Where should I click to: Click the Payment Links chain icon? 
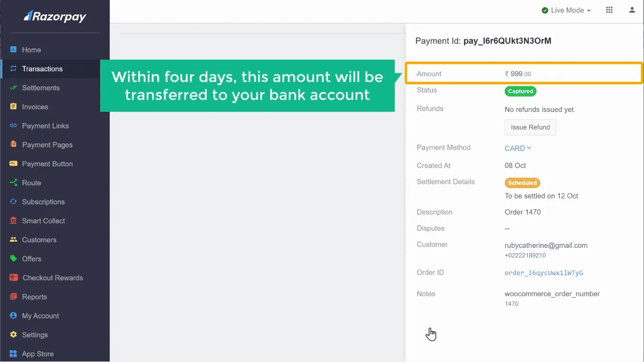click(x=13, y=126)
